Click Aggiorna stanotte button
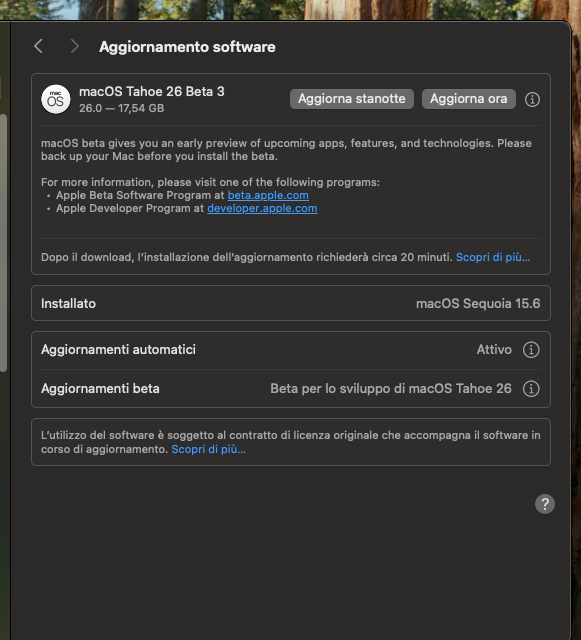 click(x=352, y=99)
